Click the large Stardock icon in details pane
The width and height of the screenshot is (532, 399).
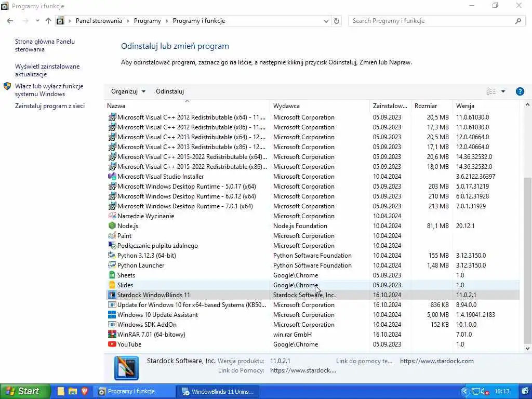127,368
